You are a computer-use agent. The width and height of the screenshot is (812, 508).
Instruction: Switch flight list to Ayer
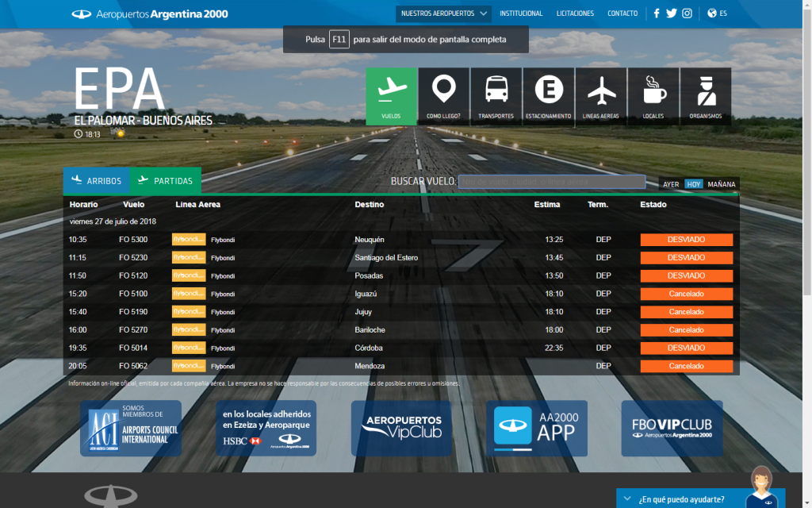pyautogui.click(x=671, y=184)
